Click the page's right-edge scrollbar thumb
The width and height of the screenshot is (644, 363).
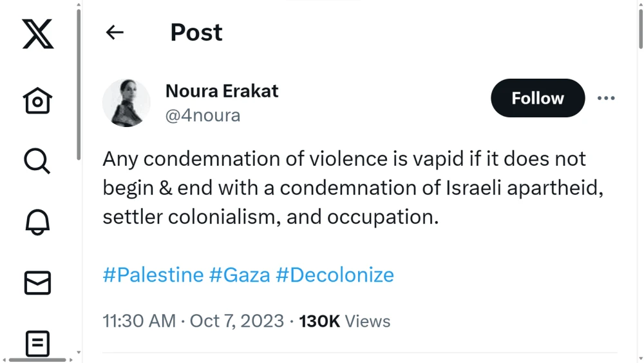coord(640,26)
